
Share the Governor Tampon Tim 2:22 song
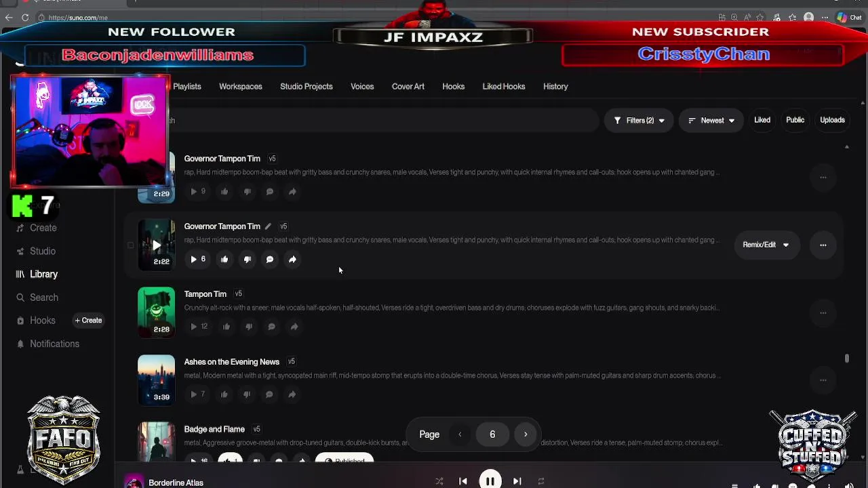(292, 259)
